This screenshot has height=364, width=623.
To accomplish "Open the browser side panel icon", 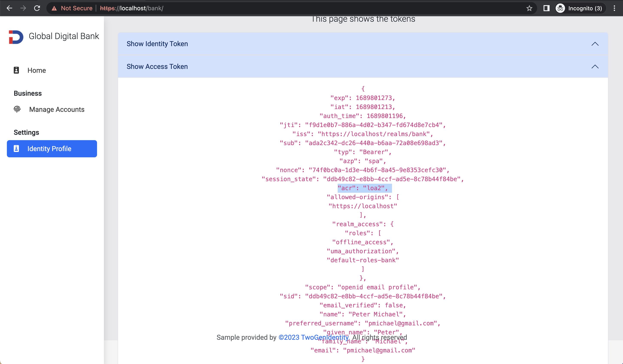I will tap(546, 8).
